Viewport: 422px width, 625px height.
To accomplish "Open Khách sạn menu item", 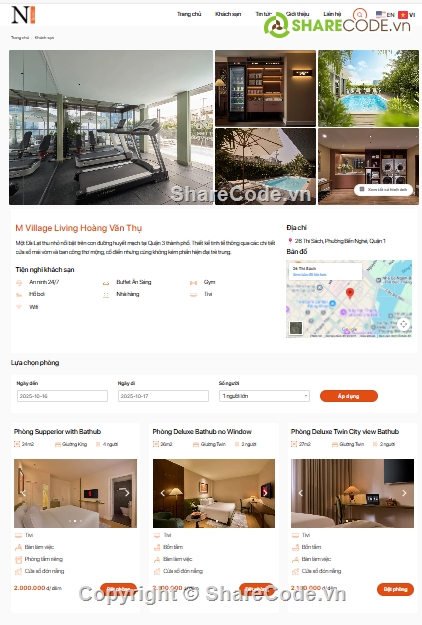I will [228, 14].
